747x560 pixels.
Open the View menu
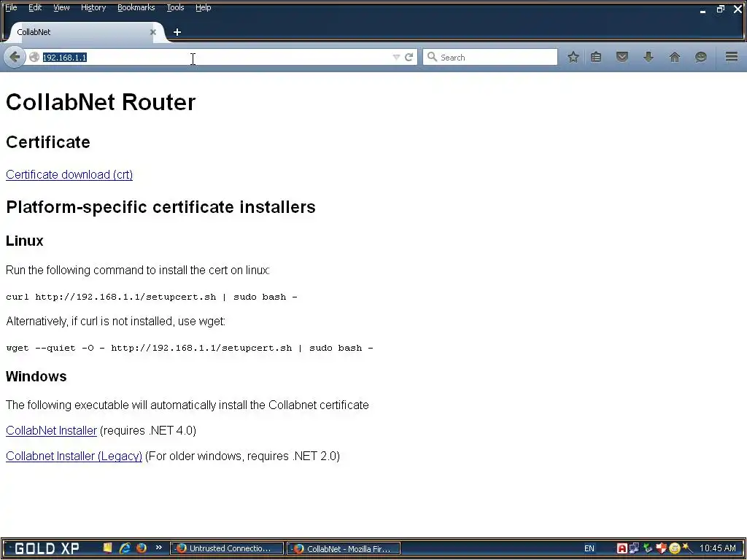click(61, 7)
